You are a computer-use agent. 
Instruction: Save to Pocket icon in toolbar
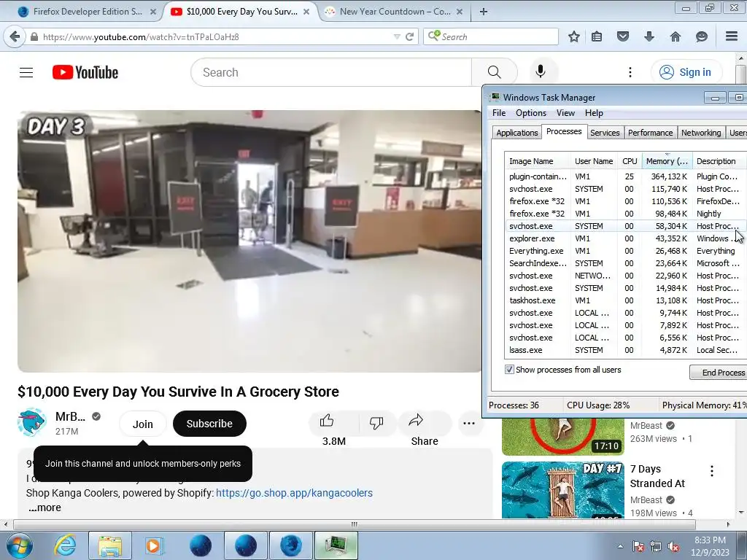623,36
